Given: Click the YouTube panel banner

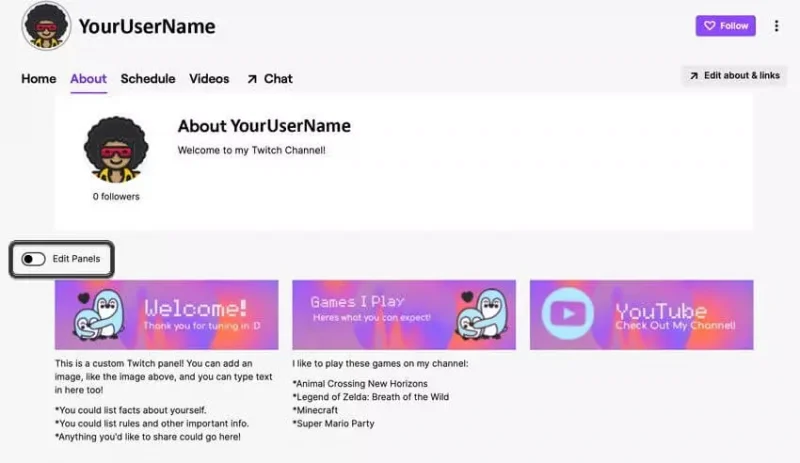Looking at the screenshot, I should point(641,314).
